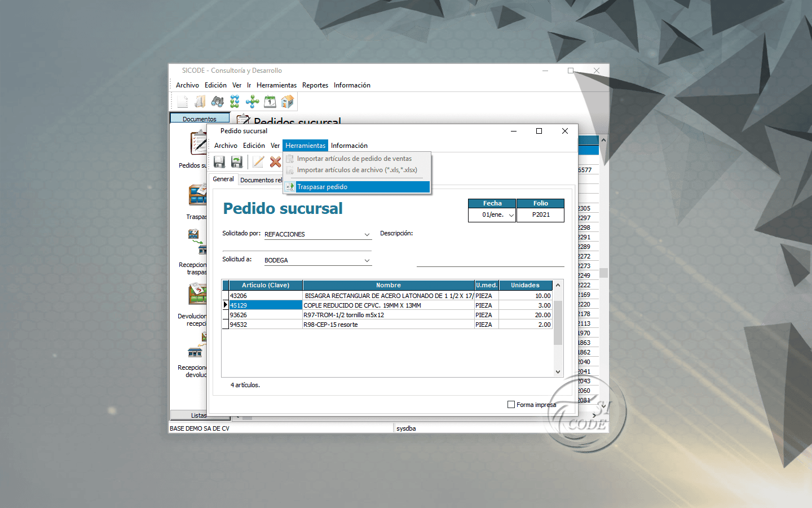The height and width of the screenshot is (508, 812).
Task: Click the save with green arrow icon
Action: pos(237,162)
